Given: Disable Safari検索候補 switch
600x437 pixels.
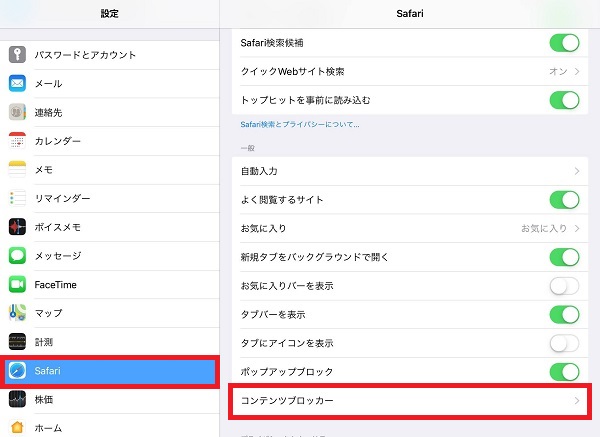Looking at the screenshot, I should click(564, 43).
